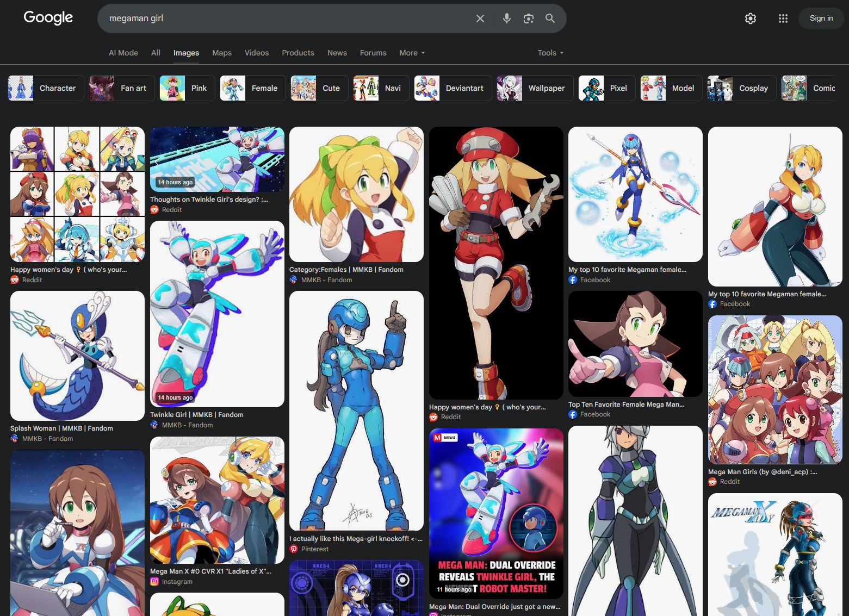
Task: Click the Sign in button
Action: point(821,18)
